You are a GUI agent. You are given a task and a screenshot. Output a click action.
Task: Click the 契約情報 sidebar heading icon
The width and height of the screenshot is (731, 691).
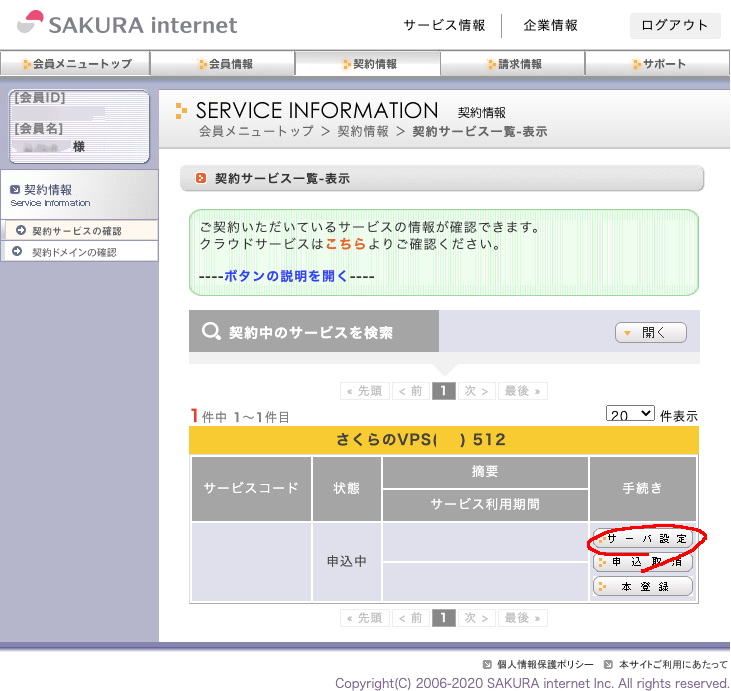tap(15, 189)
